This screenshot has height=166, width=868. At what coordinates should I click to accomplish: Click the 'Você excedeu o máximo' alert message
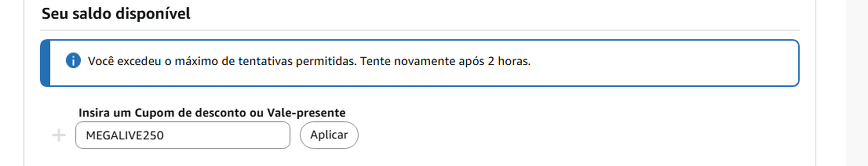tap(222, 61)
